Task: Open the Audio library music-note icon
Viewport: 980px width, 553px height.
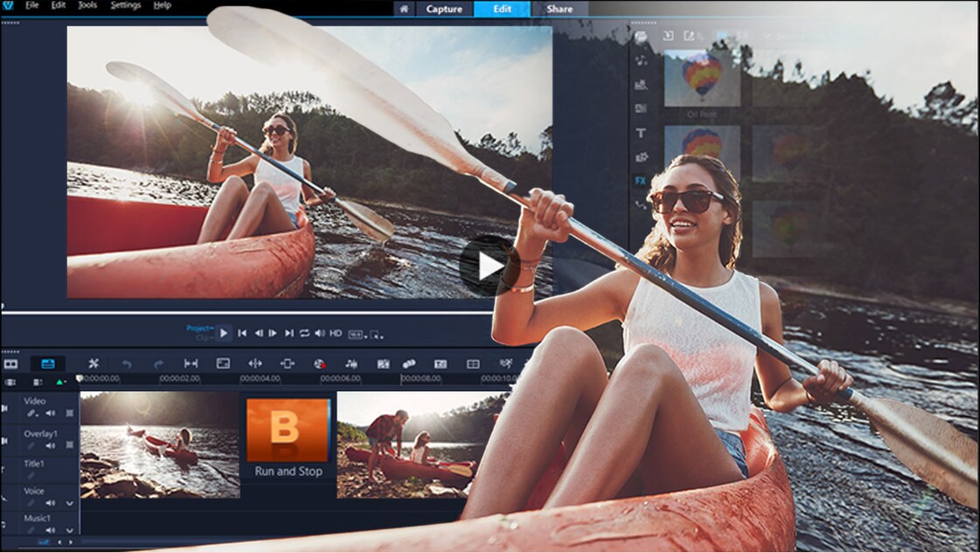Action: [x=641, y=60]
